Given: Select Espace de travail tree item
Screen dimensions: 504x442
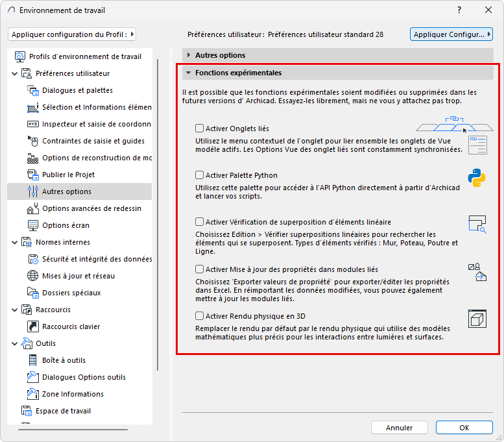Looking at the screenshot, I should 64,411.
